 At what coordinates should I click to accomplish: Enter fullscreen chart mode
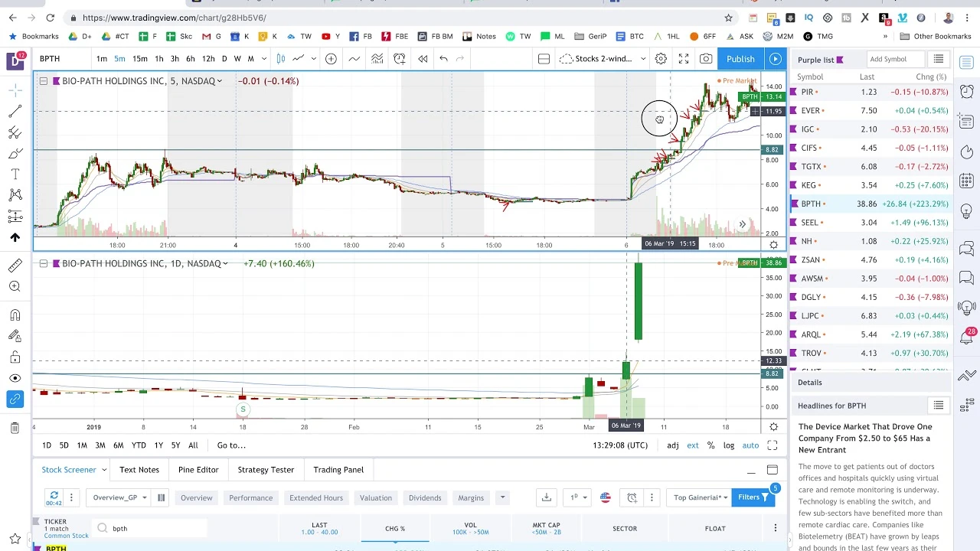684,59
